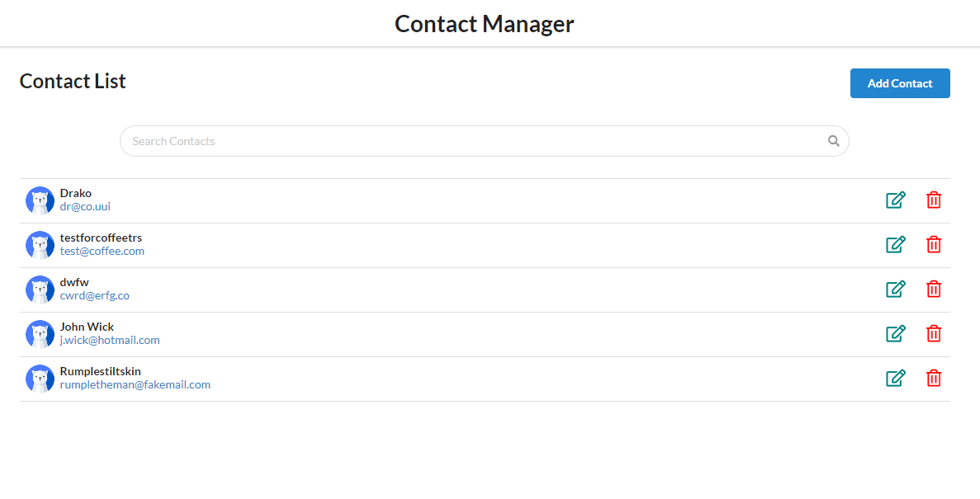Click the search magnifier icon

[834, 141]
